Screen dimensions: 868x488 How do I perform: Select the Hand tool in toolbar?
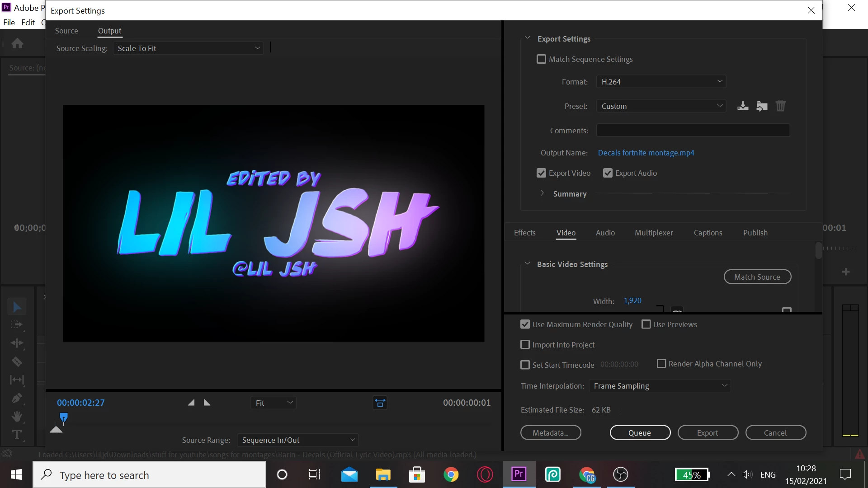tap(17, 416)
